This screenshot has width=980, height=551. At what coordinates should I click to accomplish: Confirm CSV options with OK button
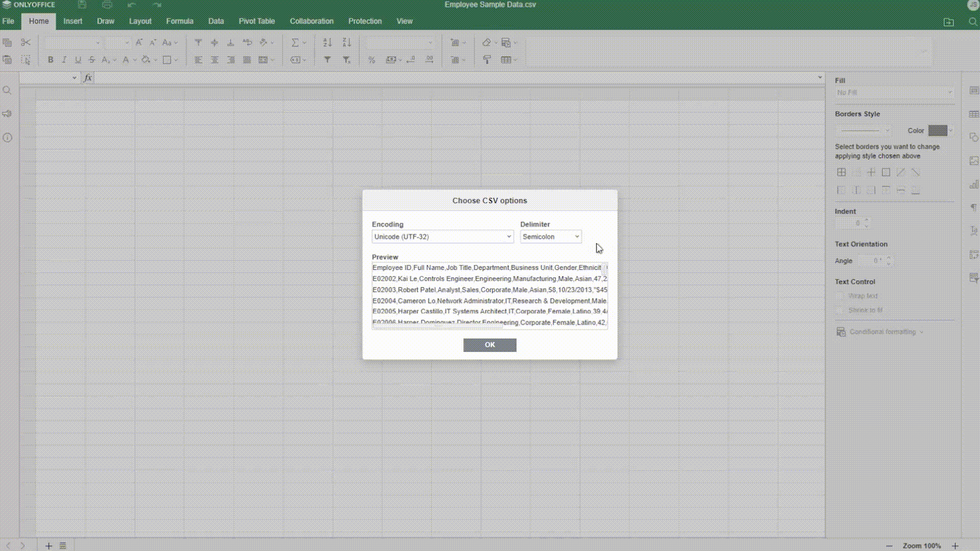[489, 345]
